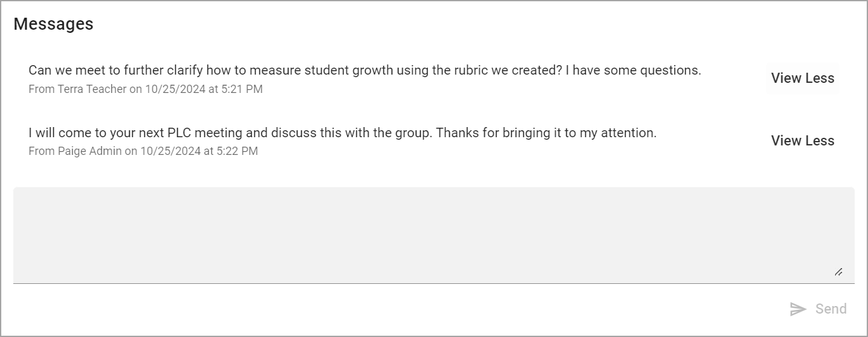Image resolution: width=868 pixels, height=337 pixels.
Task: Click the paper plane Send icon
Action: pos(798,309)
